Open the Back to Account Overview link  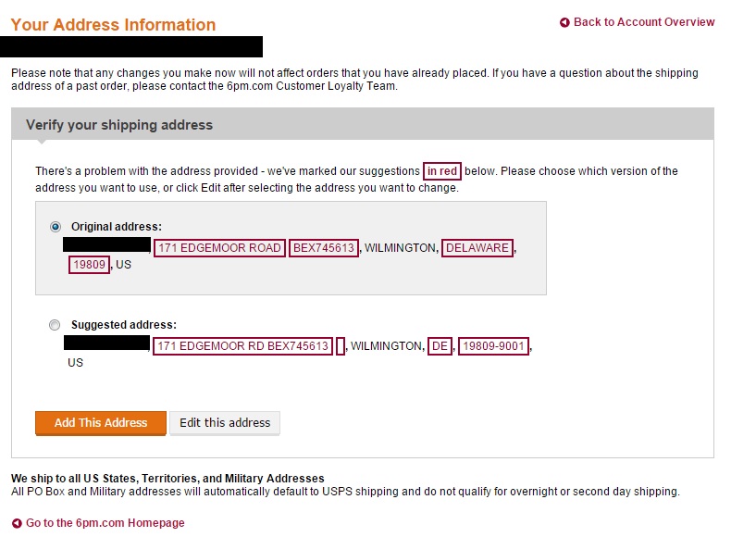pyautogui.click(x=644, y=22)
